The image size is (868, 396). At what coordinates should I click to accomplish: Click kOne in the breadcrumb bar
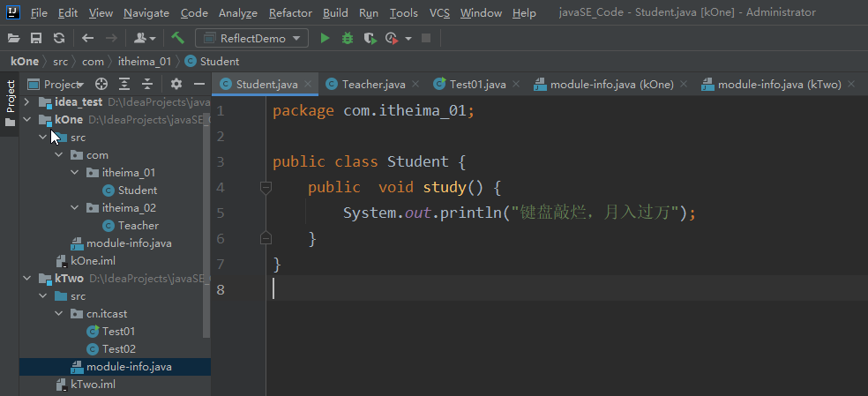click(25, 62)
